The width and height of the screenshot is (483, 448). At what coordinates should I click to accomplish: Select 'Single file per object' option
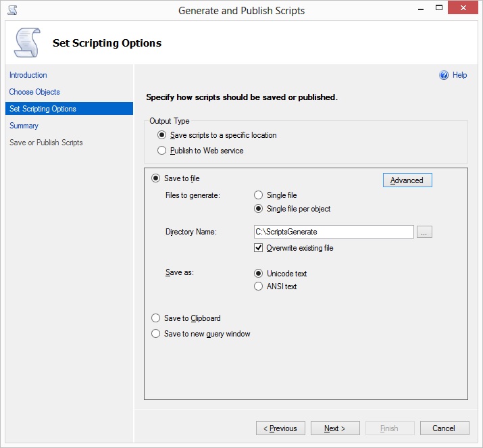point(258,209)
